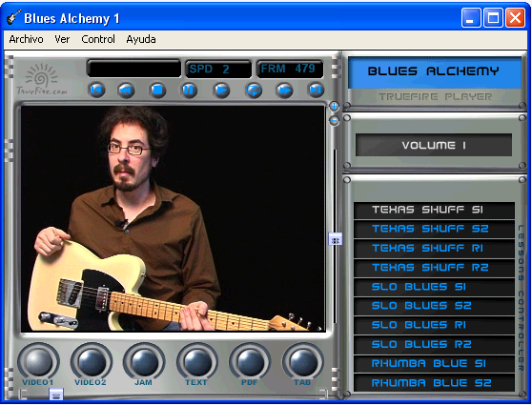Open the Archivo menu
The width and height of the screenshot is (532, 405).
(x=26, y=39)
